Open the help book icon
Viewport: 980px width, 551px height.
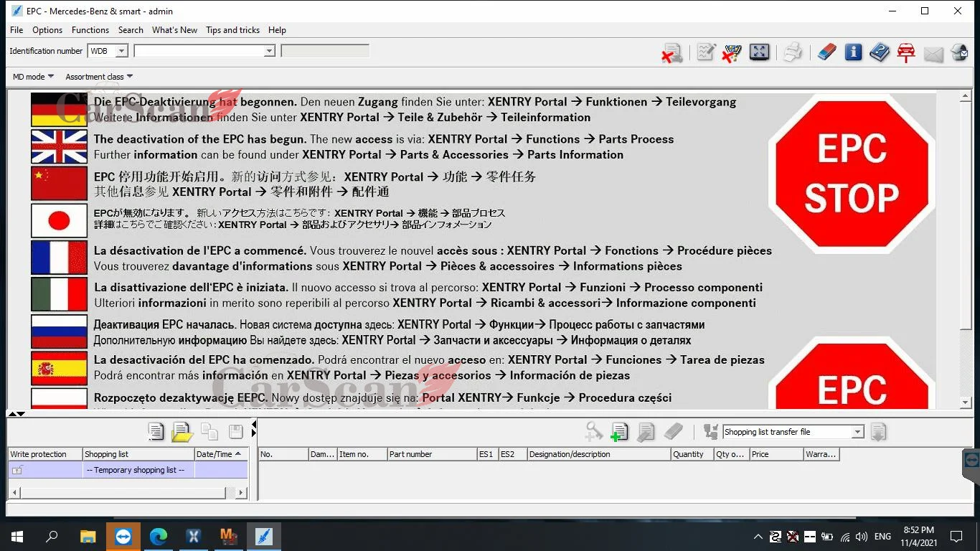(880, 52)
